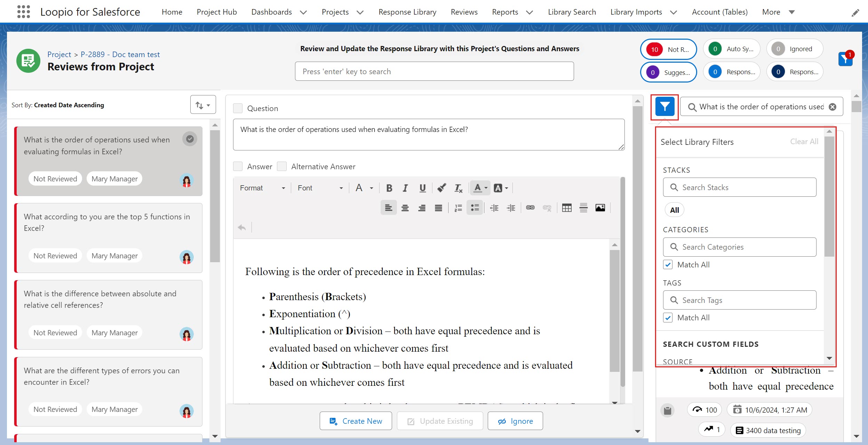Center align text in editor
This screenshot has width=868, height=445.
pos(405,208)
